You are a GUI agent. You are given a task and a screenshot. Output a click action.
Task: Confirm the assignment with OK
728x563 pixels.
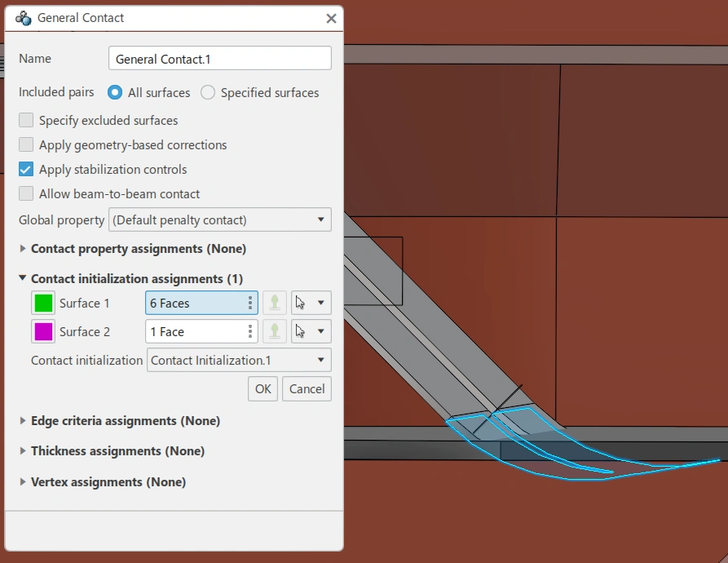click(x=263, y=389)
